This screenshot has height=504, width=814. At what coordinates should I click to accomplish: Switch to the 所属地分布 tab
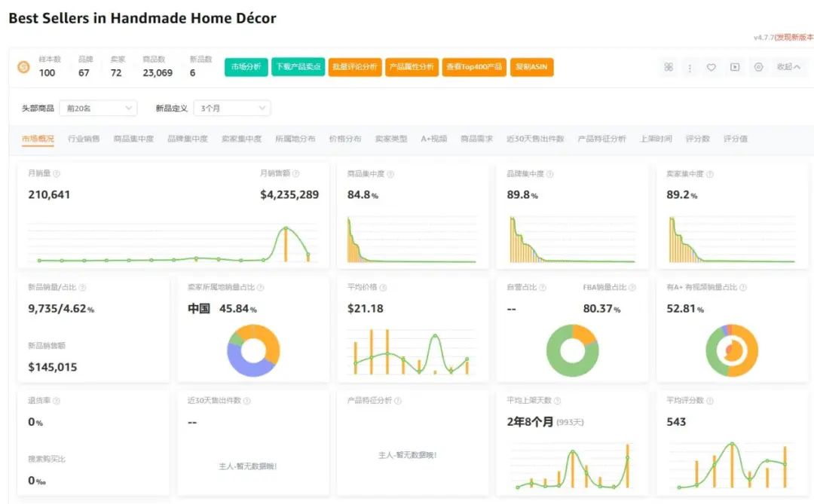(x=295, y=139)
